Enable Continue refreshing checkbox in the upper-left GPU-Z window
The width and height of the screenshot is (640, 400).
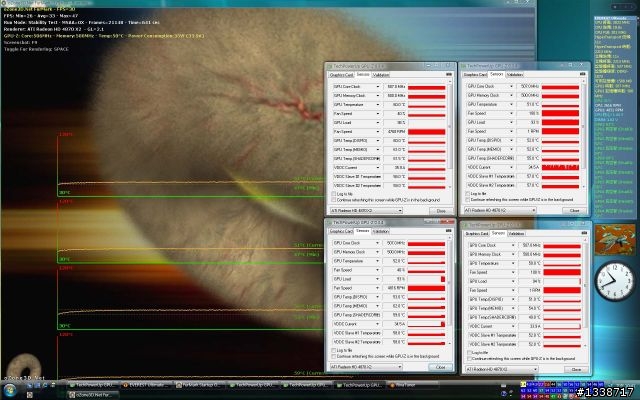(x=334, y=200)
